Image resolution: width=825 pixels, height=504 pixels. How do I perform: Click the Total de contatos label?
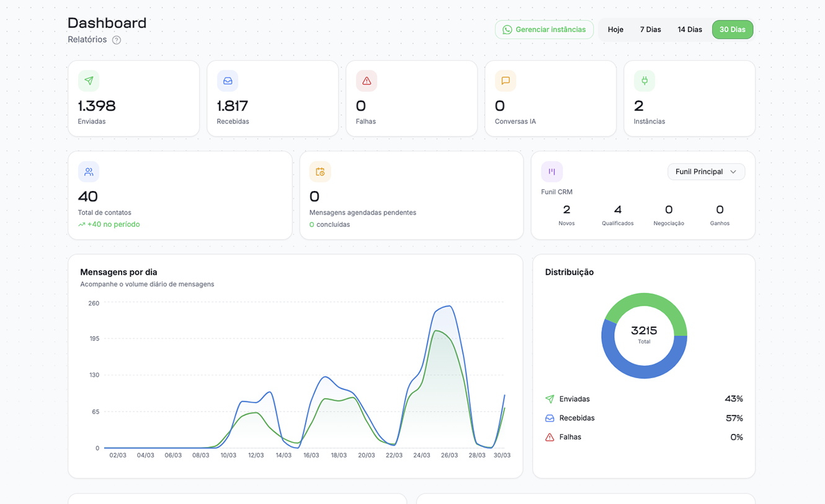point(104,213)
